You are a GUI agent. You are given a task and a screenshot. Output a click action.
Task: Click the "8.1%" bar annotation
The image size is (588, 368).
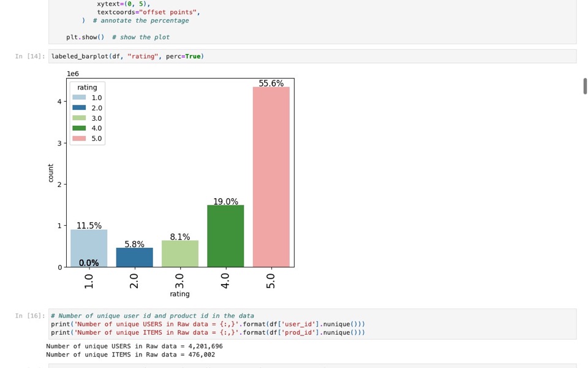point(180,237)
